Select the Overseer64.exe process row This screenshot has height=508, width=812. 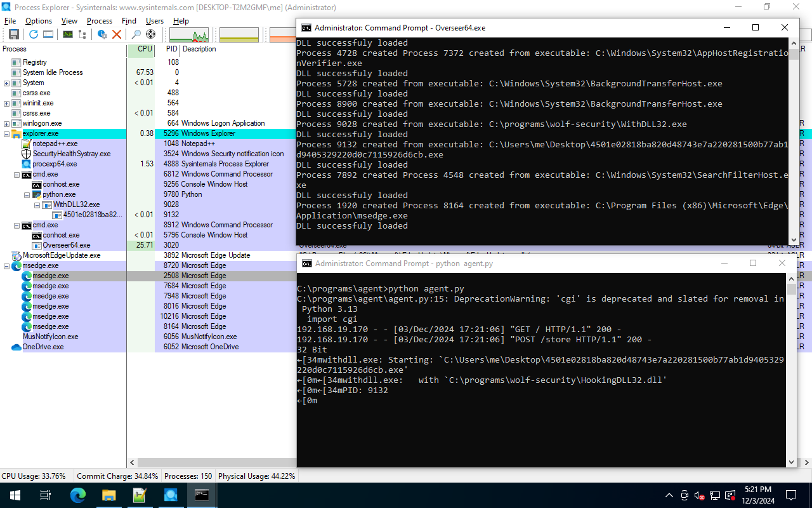pos(67,245)
